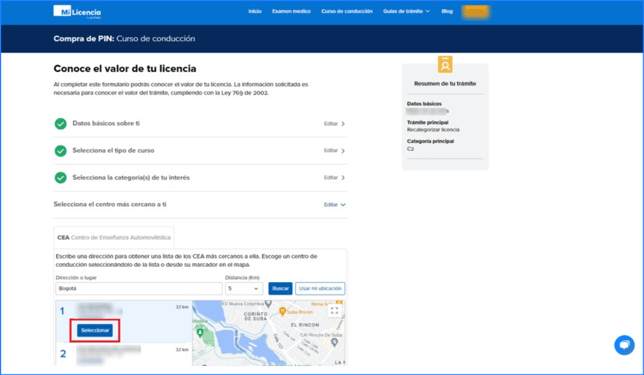This screenshot has width=644, height=375.
Task: Select the CEA Centro de Enseñanza tab
Action: (114, 237)
